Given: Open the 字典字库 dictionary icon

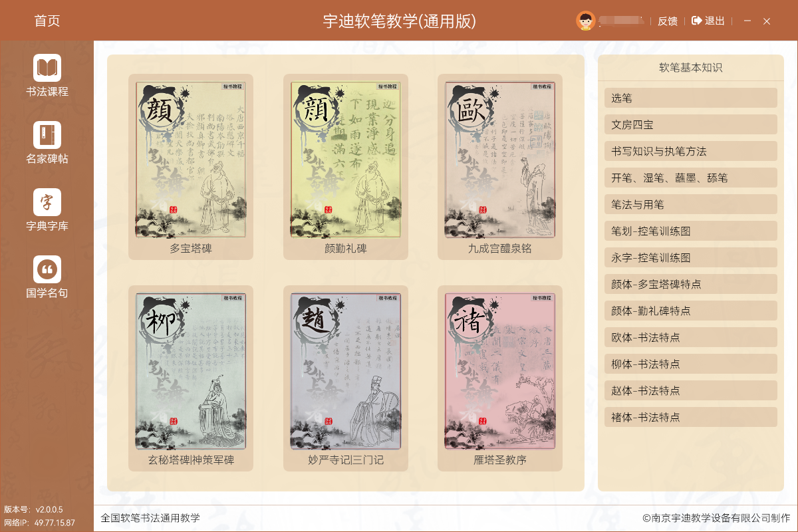Looking at the screenshot, I should (47, 202).
